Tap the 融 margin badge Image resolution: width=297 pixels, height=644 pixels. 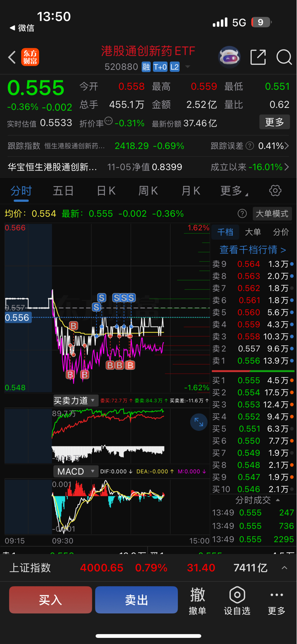click(146, 67)
